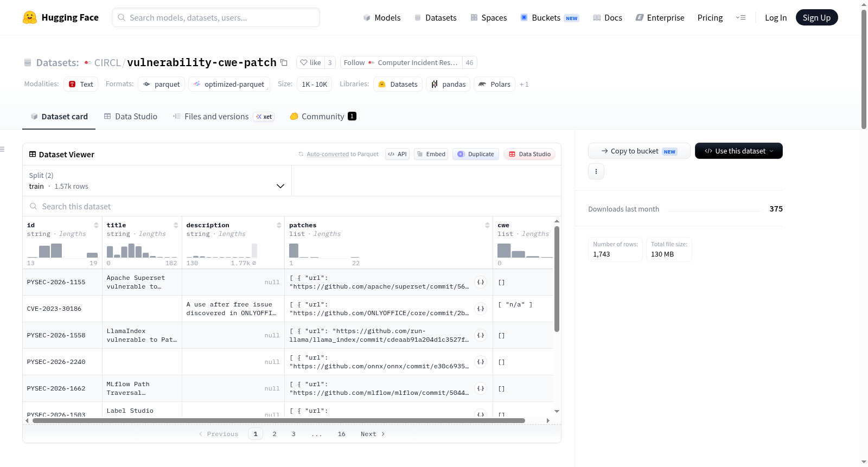Click Log In
The width and height of the screenshot is (868, 467).
[776, 17]
